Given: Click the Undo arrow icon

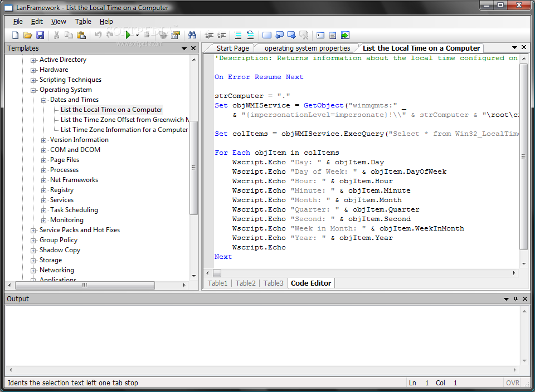Looking at the screenshot, I should (98, 35).
